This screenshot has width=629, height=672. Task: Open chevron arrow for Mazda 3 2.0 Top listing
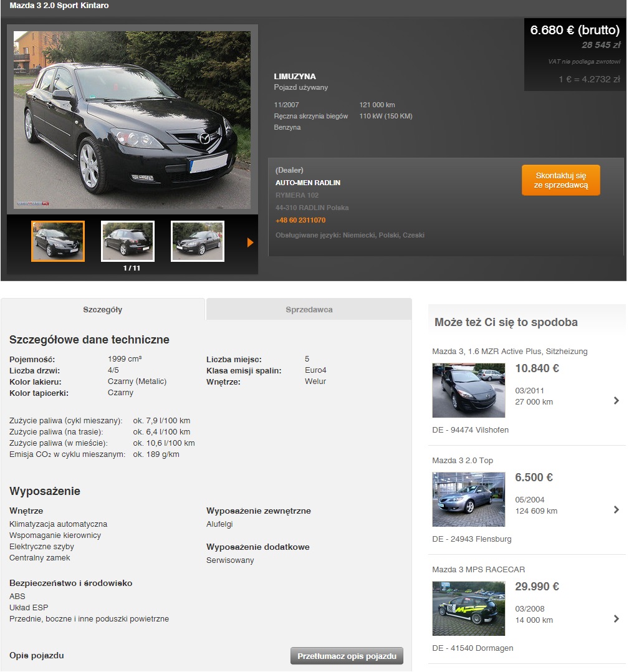(616, 510)
